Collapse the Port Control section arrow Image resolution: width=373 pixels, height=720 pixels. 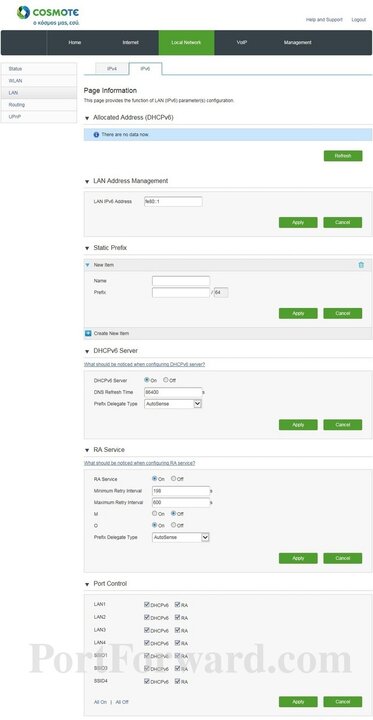[87, 584]
